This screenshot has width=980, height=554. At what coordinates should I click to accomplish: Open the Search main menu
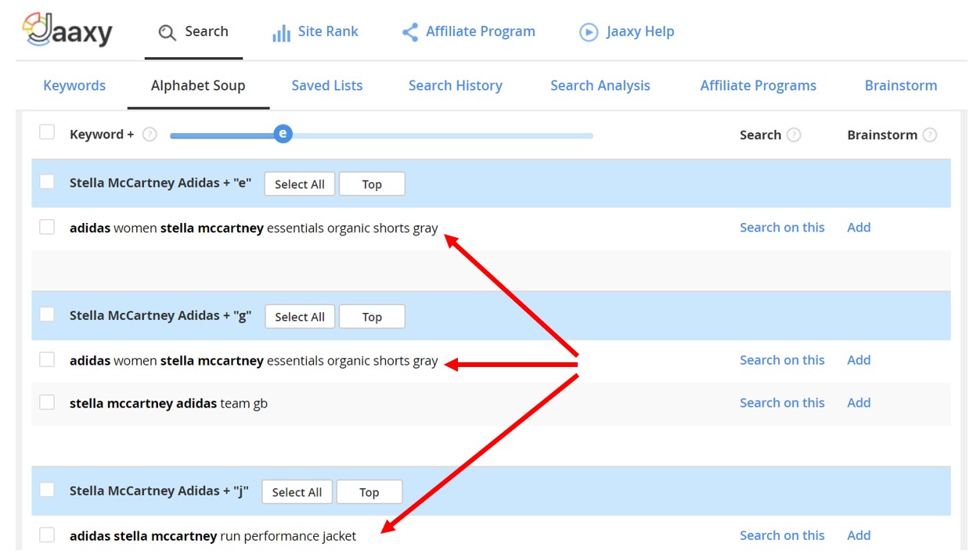tap(193, 32)
